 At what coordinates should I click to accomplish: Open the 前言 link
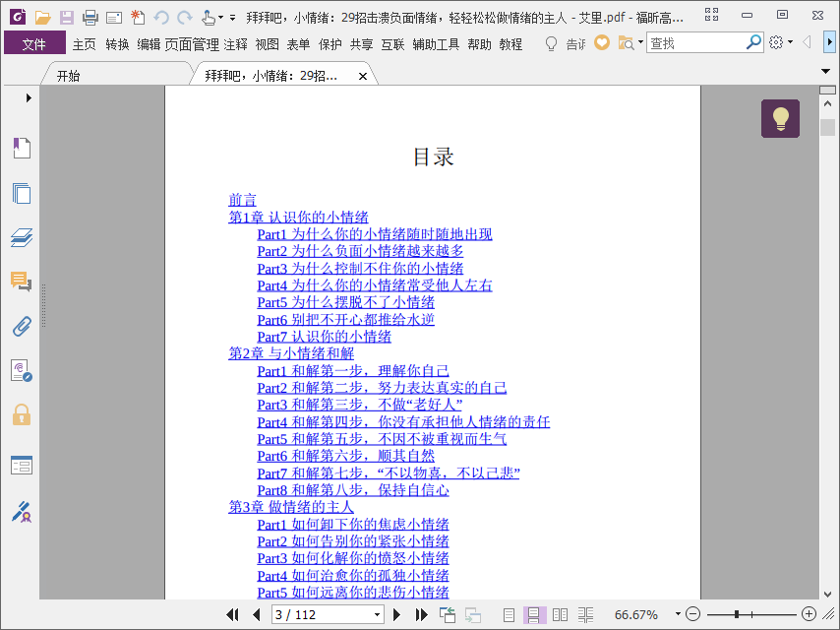pyautogui.click(x=242, y=200)
